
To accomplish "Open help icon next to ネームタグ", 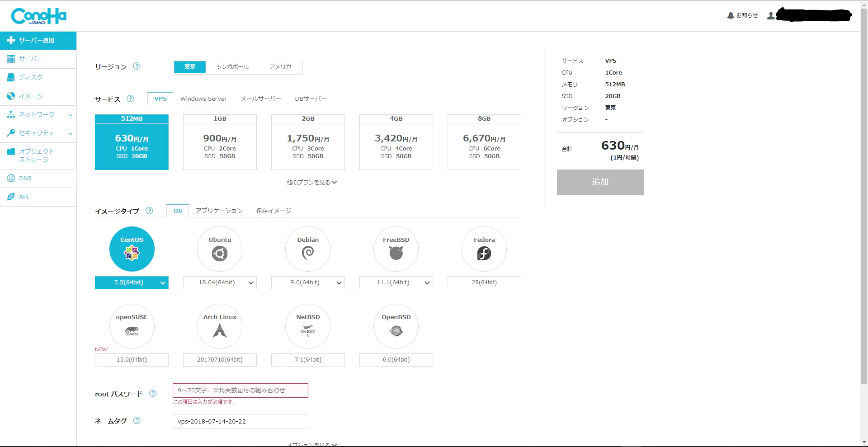I will click(x=137, y=420).
